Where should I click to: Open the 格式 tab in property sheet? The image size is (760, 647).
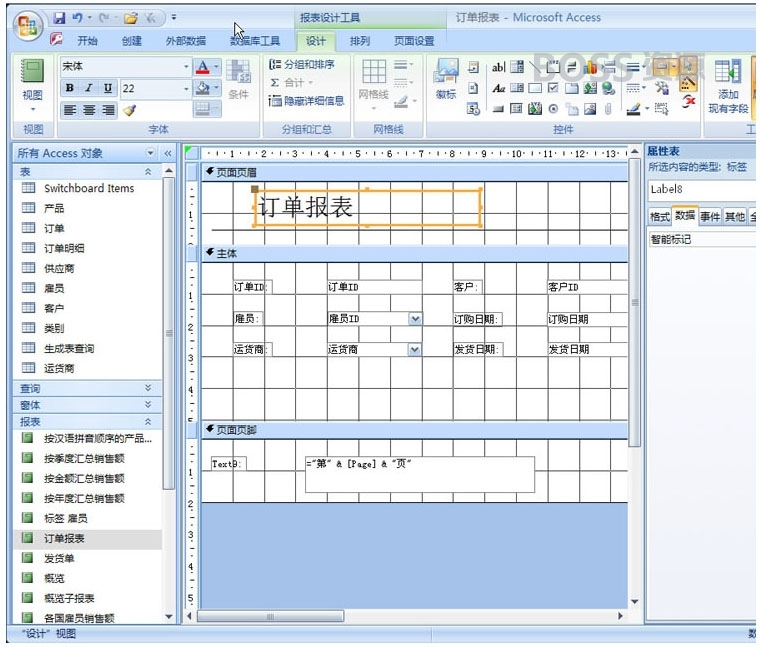point(660,217)
